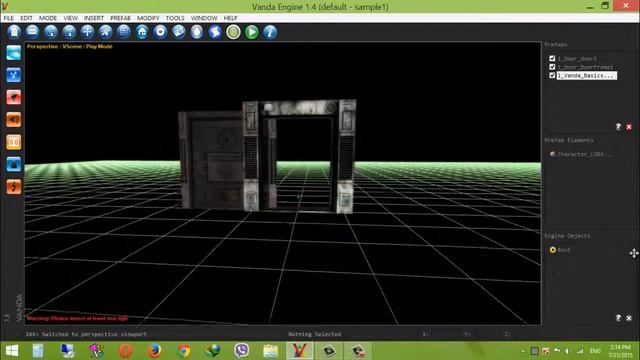
Task: Open the MODE menu
Action: 48,18
